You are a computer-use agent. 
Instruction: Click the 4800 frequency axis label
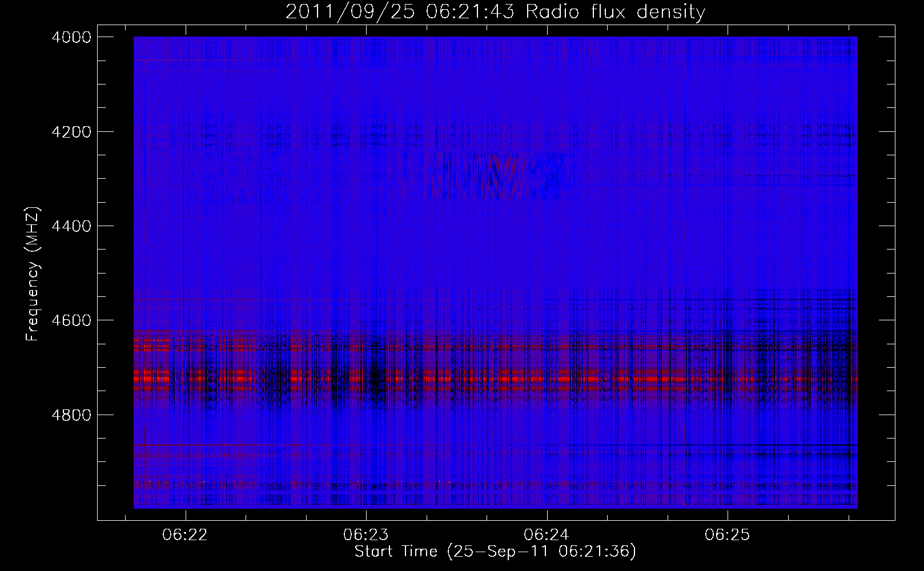[x=71, y=415]
